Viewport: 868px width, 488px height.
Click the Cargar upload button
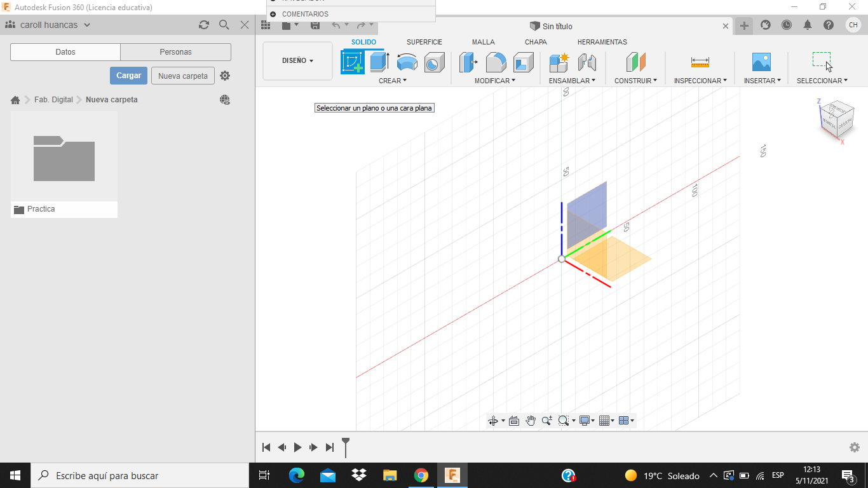[129, 76]
